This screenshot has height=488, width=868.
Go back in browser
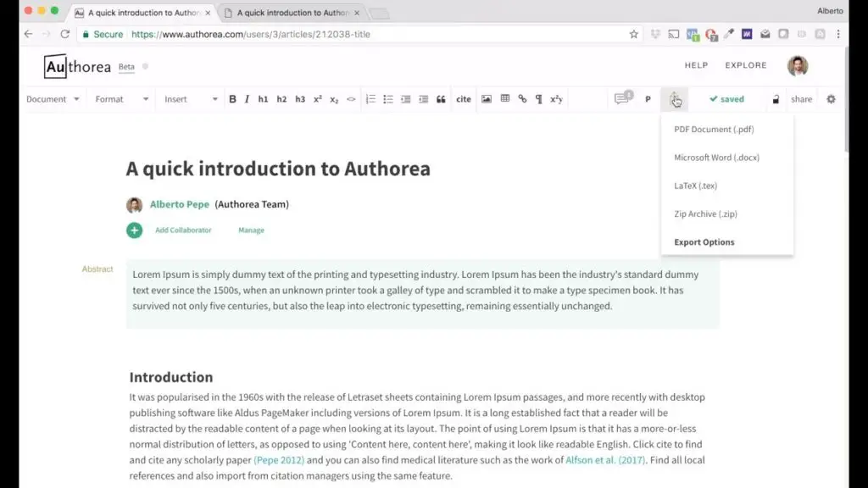(28, 34)
